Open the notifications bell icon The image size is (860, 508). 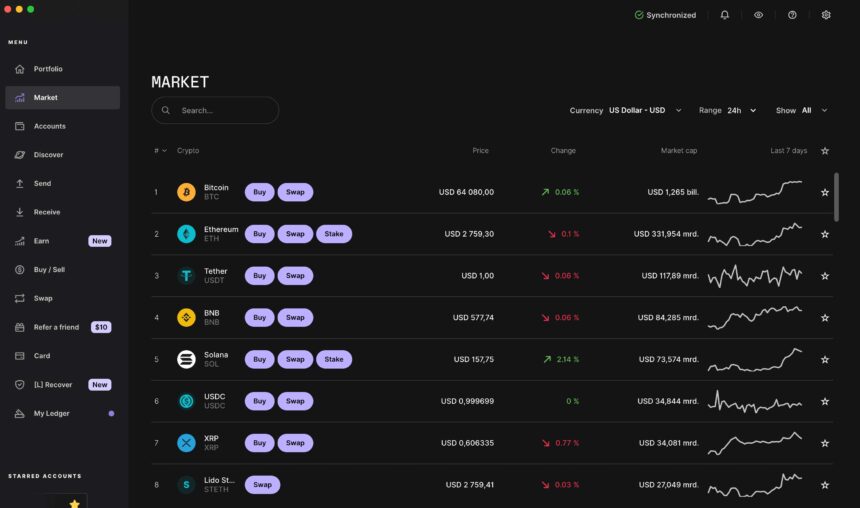pyautogui.click(x=725, y=15)
